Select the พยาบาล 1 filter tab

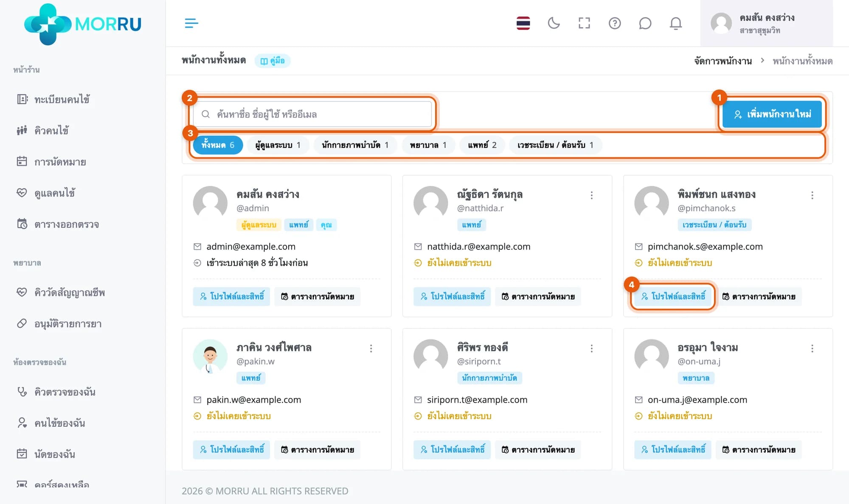tap(428, 145)
